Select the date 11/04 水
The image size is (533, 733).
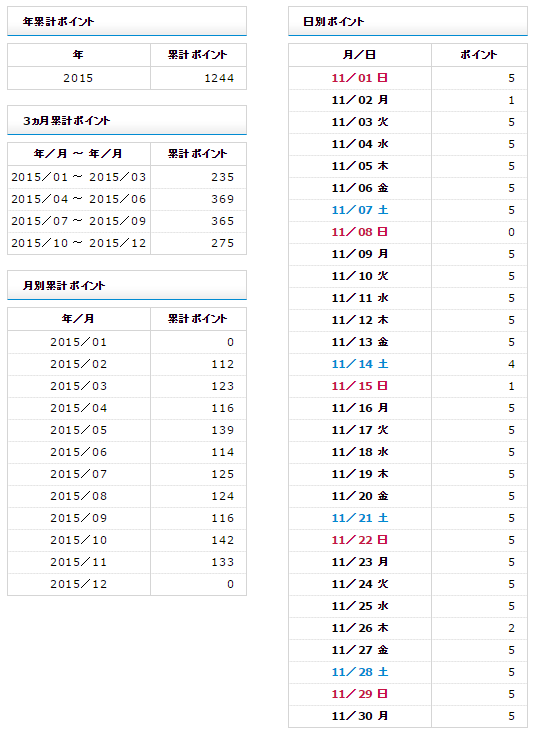pyautogui.click(x=360, y=144)
